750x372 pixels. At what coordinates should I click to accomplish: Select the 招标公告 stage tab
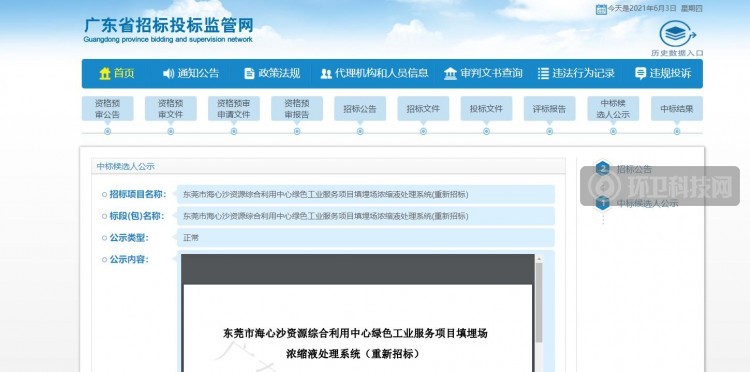click(360, 109)
